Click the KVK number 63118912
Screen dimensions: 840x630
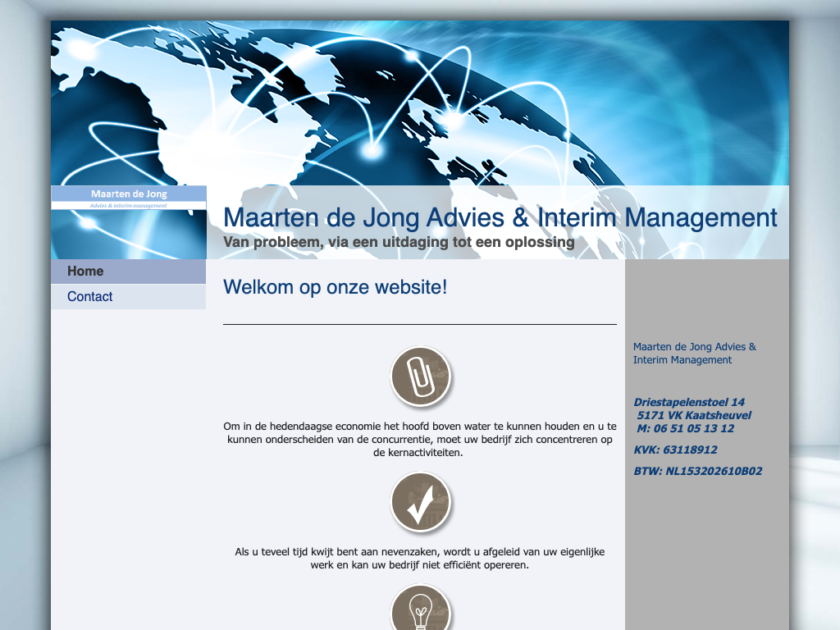[675, 450]
